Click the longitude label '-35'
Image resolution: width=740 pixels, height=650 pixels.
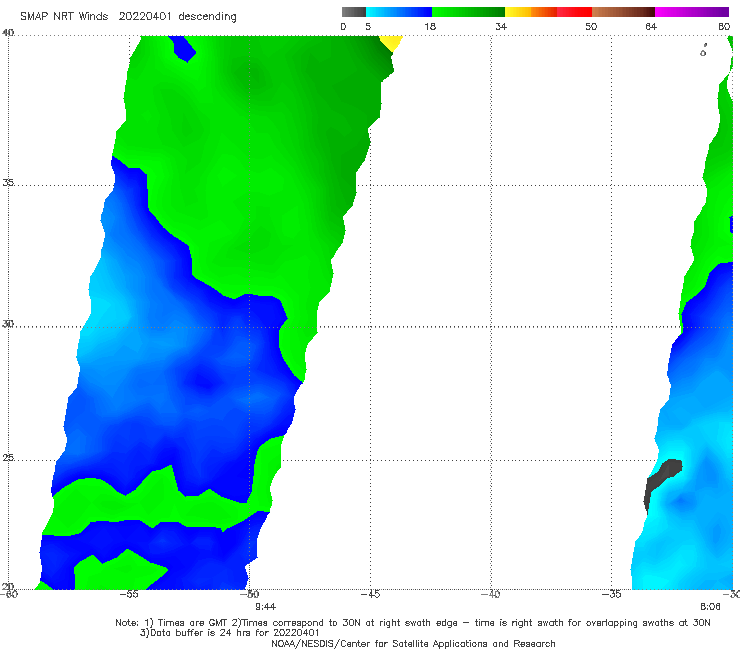[x=612, y=594]
